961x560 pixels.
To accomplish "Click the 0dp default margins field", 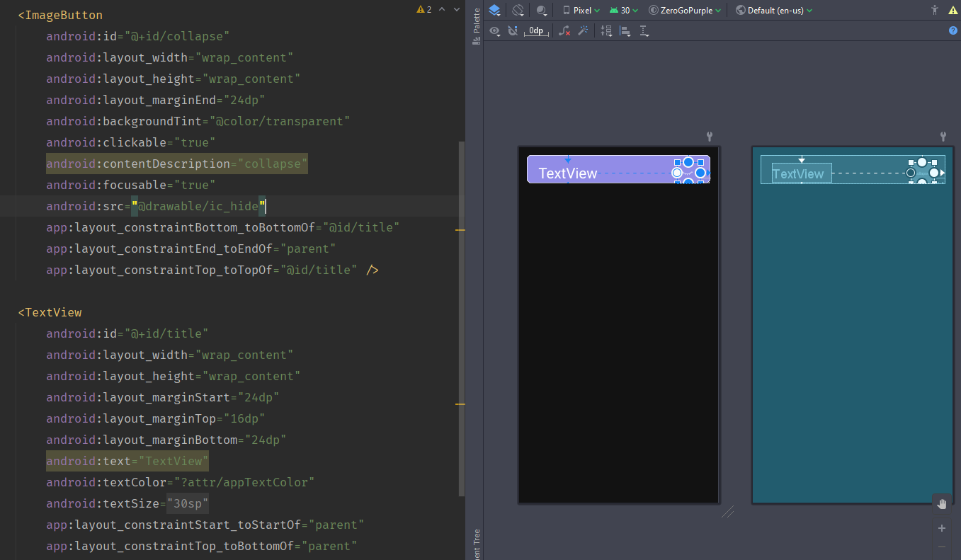I will (x=535, y=30).
